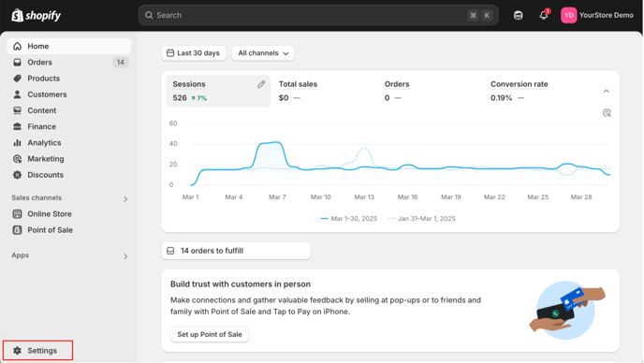Go to Customers section
The image size is (644, 363).
(x=69, y=94)
